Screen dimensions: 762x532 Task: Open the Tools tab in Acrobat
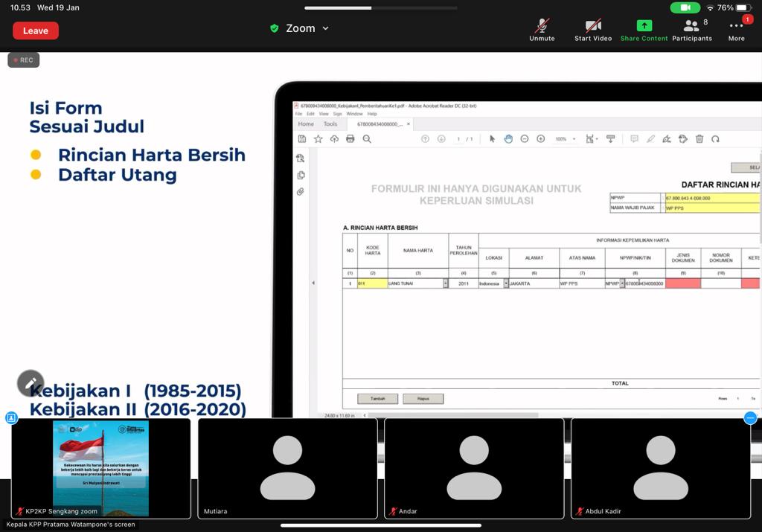(330, 124)
